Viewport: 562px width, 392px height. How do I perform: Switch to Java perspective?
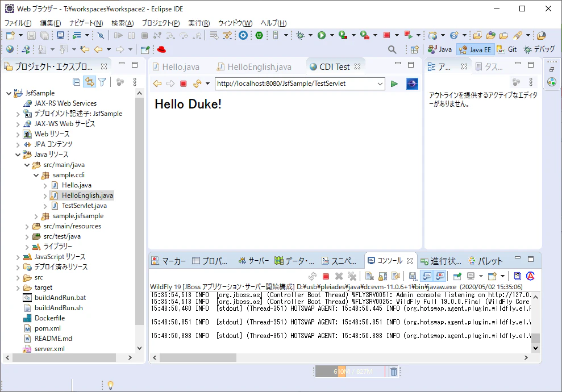click(440, 49)
